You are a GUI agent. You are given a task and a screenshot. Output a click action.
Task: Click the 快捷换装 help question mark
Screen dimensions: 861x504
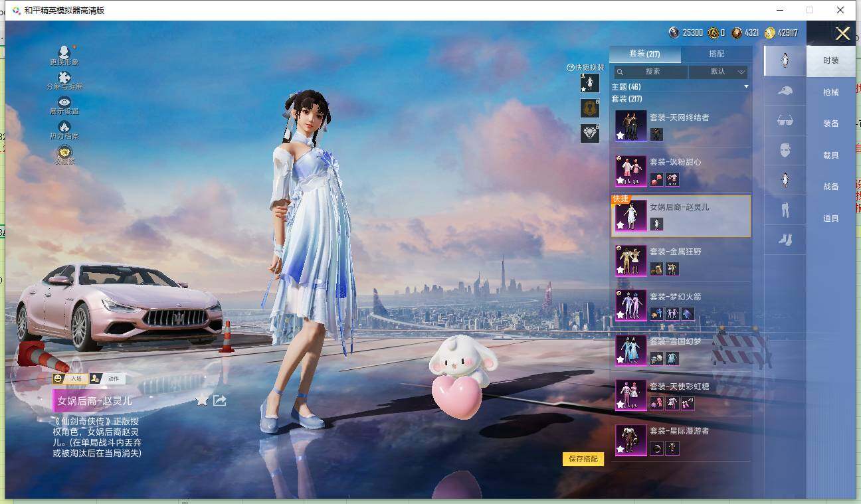[x=570, y=67]
